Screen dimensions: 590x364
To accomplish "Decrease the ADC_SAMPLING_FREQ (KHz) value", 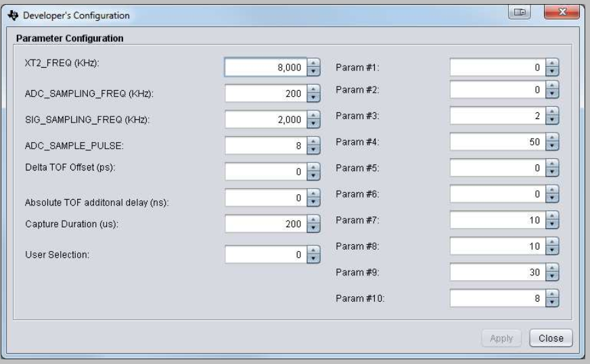I will click(x=313, y=98).
